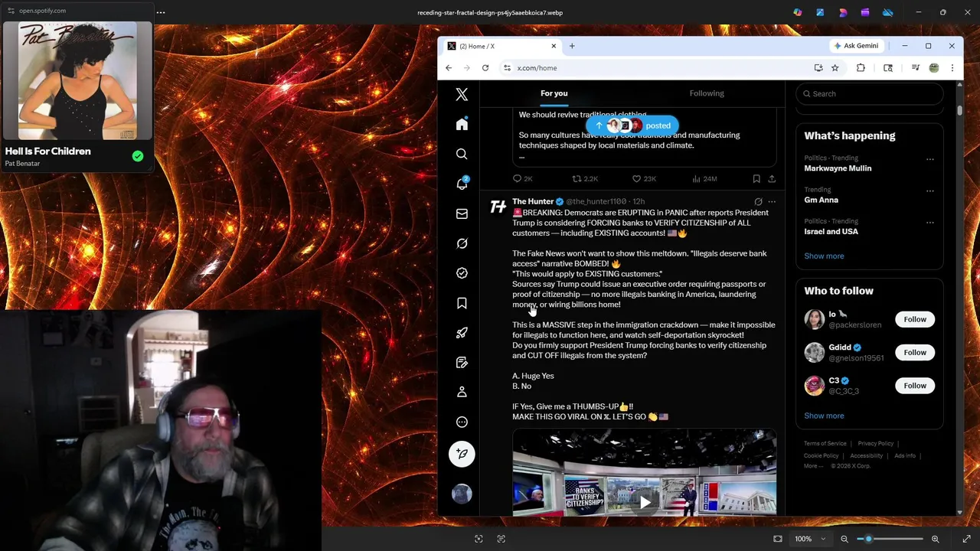Select the (2) Home / X browser tab
The height and width of the screenshot is (551, 980).
[501, 46]
